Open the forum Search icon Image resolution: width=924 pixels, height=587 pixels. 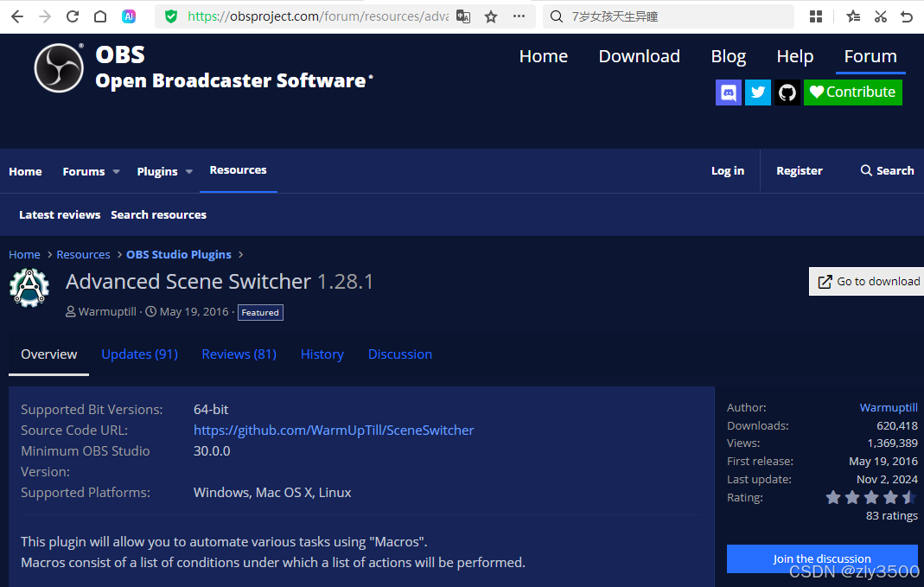[x=865, y=170]
